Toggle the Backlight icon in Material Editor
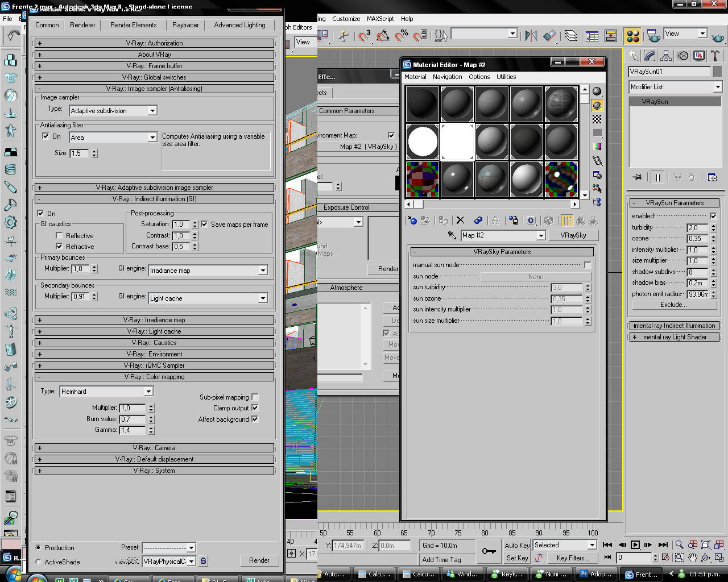Viewport: 728px width, 582px height. [x=597, y=105]
